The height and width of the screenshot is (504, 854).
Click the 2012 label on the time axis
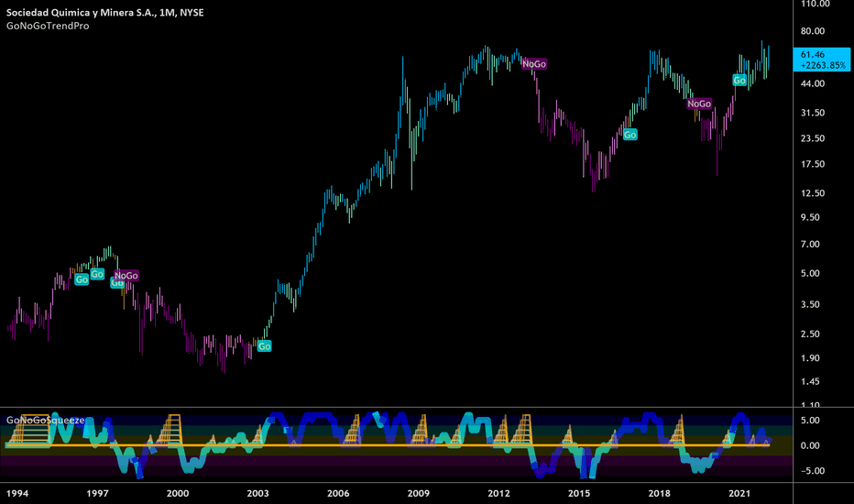point(498,493)
